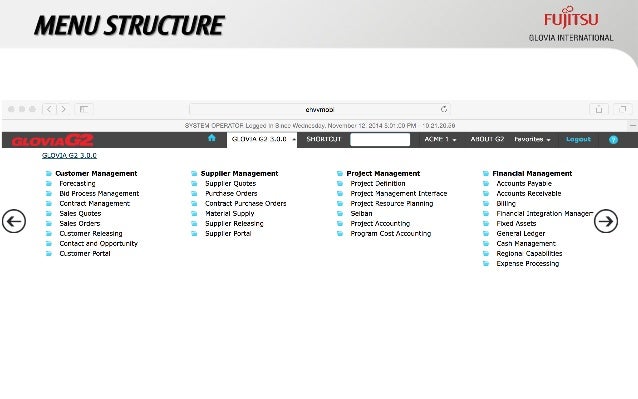The width and height of the screenshot is (638, 399).
Task: Open Regional Capabilities
Action: click(529, 253)
